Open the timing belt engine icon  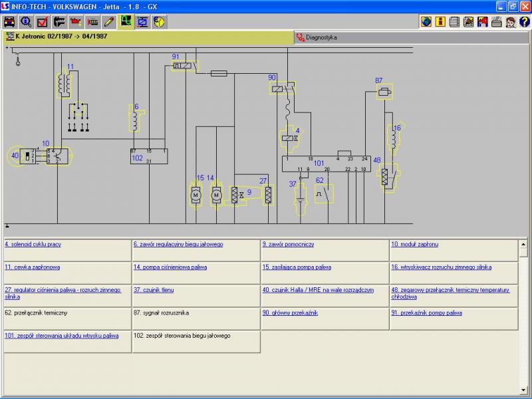click(x=92, y=22)
